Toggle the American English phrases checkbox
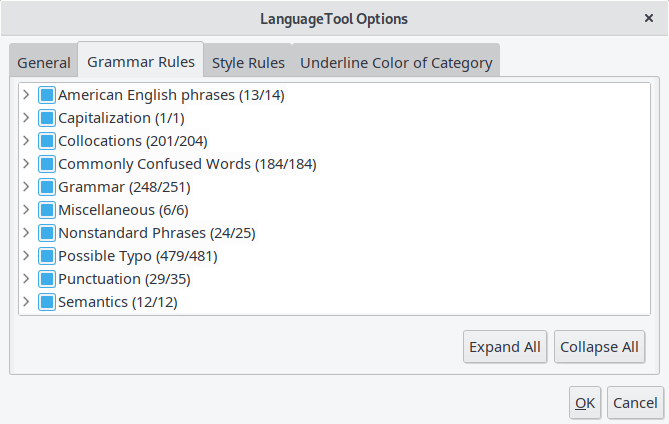This screenshot has width=669, height=424. [47, 95]
